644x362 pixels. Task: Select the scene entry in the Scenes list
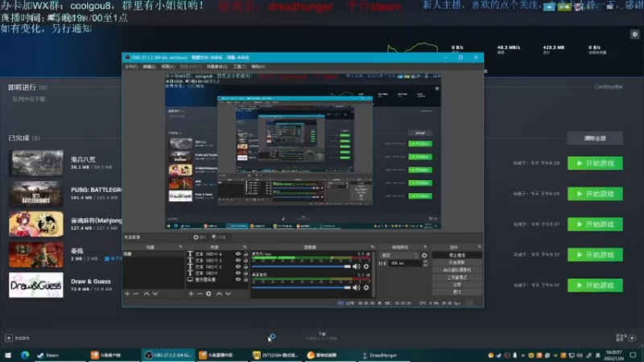coord(153,254)
